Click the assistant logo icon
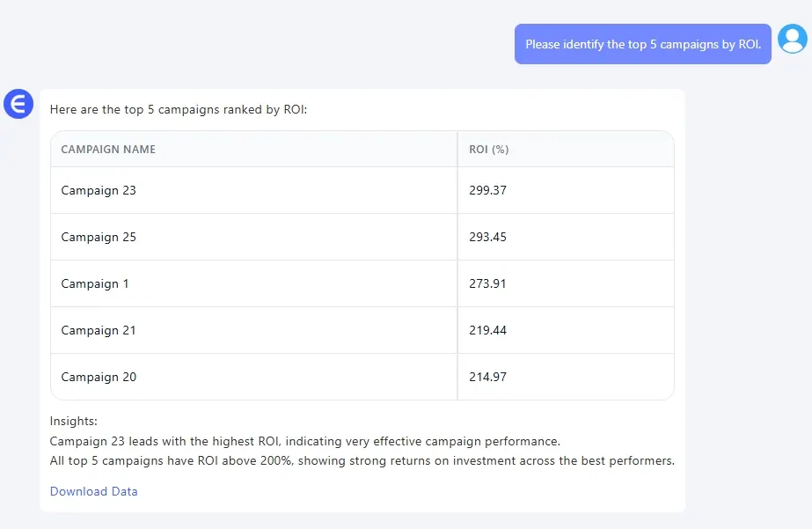The height and width of the screenshot is (529, 812). click(18, 104)
